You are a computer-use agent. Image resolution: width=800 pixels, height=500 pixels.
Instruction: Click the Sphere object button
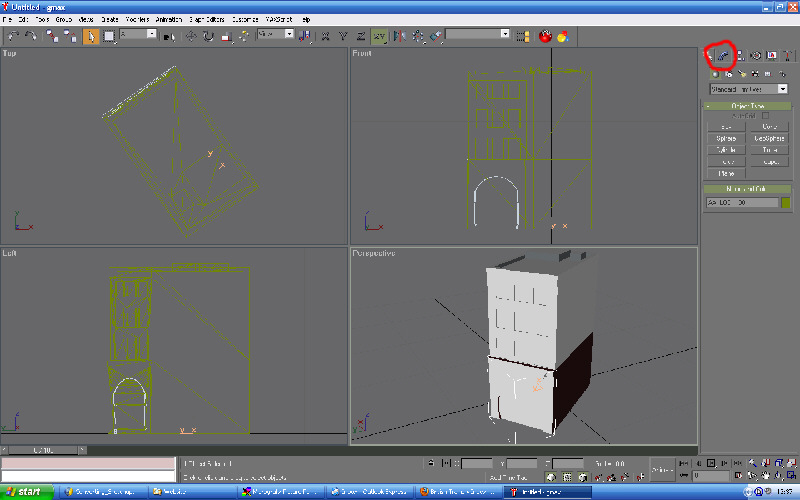(726, 138)
